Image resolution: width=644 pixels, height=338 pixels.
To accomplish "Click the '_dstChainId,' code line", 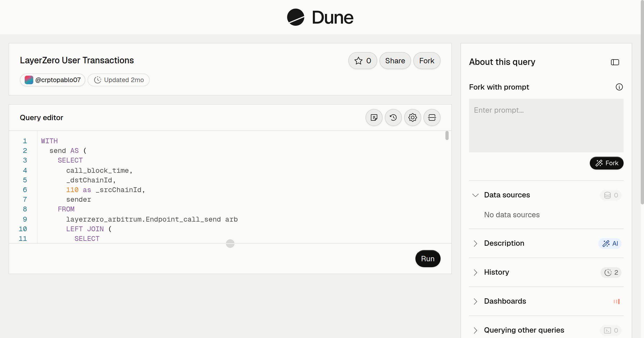I will coord(91,180).
